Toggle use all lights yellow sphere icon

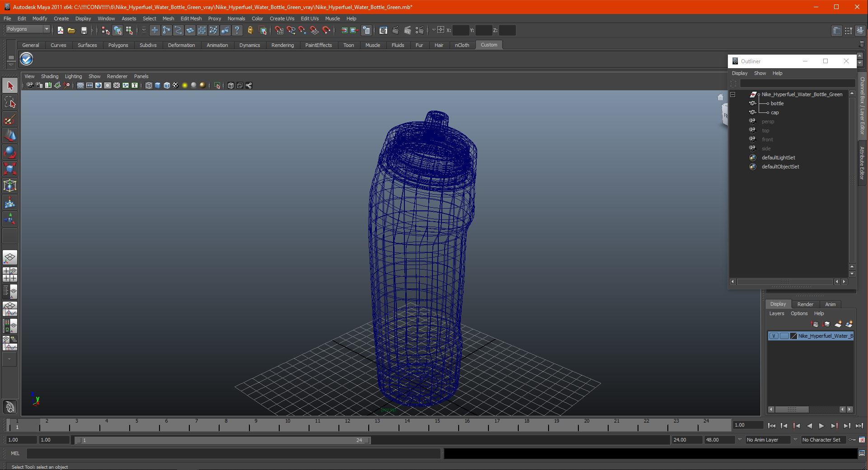click(185, 85)
